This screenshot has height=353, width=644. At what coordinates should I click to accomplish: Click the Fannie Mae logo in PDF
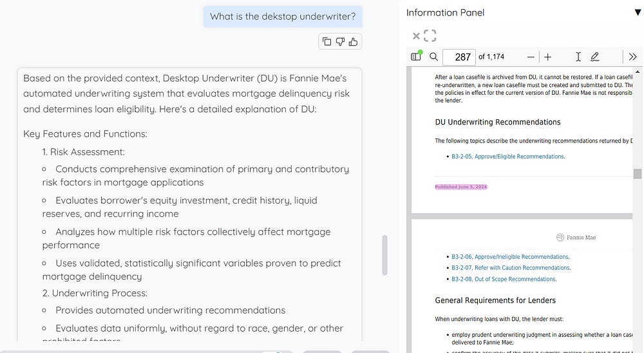point(576,237)
